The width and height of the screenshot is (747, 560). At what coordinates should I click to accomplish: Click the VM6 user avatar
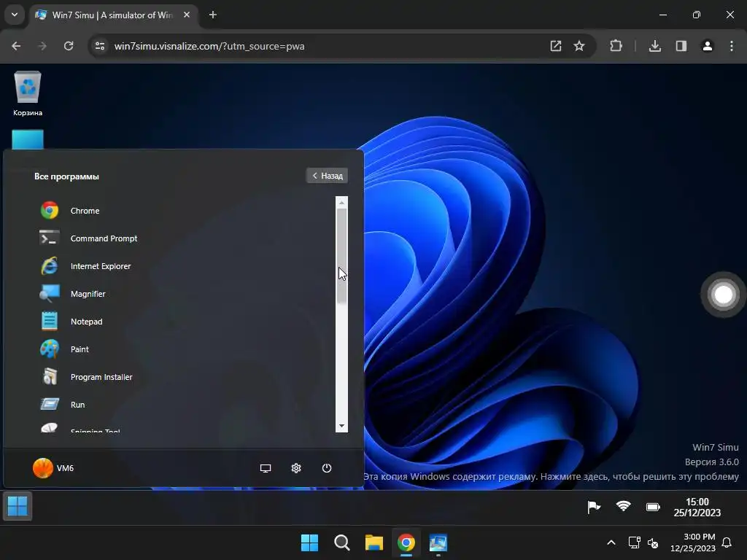pos(43,468)
